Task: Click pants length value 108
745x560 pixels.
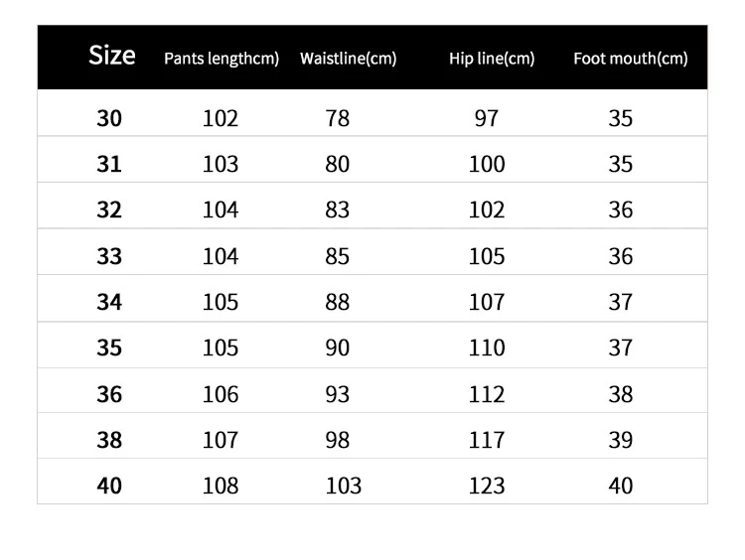Action: [221, 486]
